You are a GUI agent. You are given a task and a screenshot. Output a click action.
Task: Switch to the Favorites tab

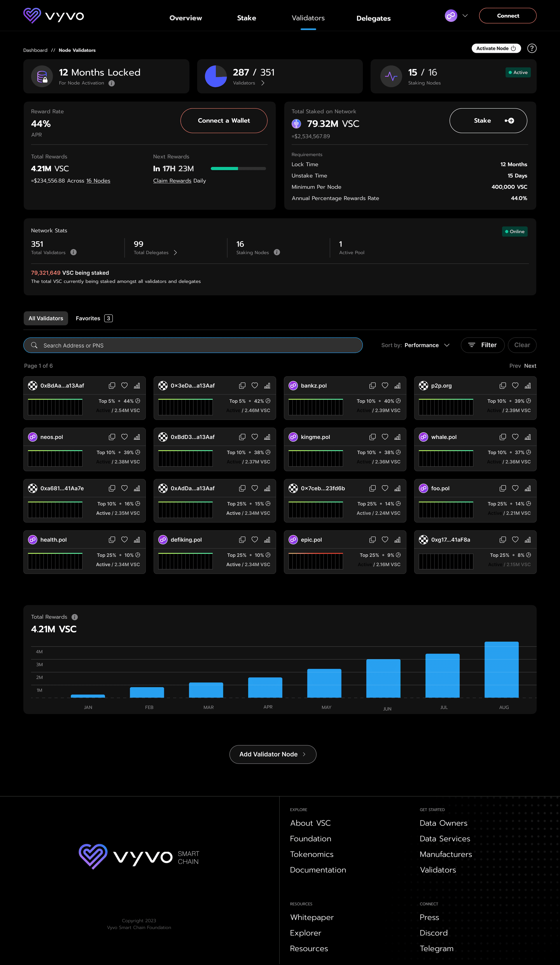(94, 318)
